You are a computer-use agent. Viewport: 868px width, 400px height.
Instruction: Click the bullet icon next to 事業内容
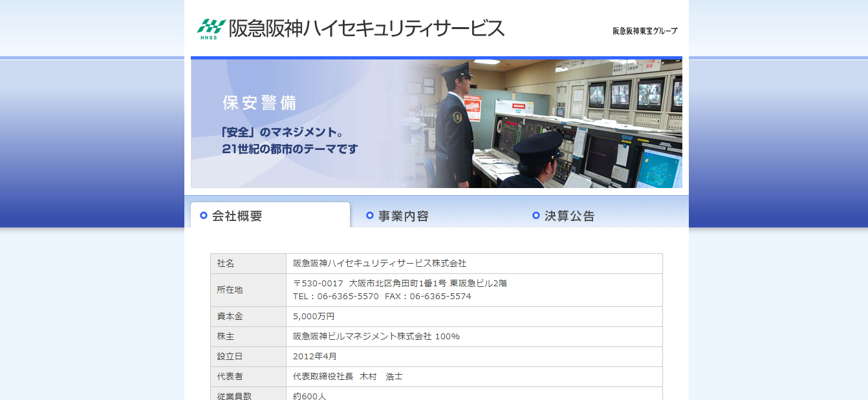tap(370, 216)
